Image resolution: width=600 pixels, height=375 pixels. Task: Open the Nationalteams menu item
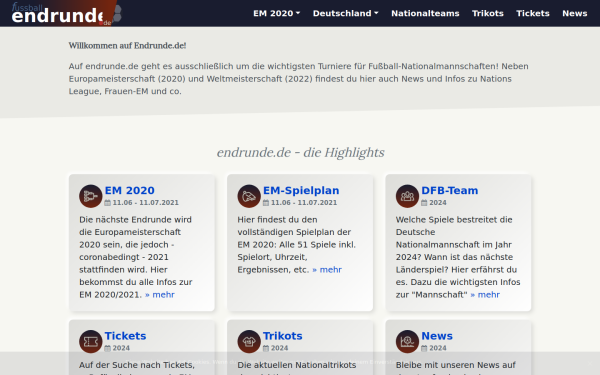coord(425,13)
